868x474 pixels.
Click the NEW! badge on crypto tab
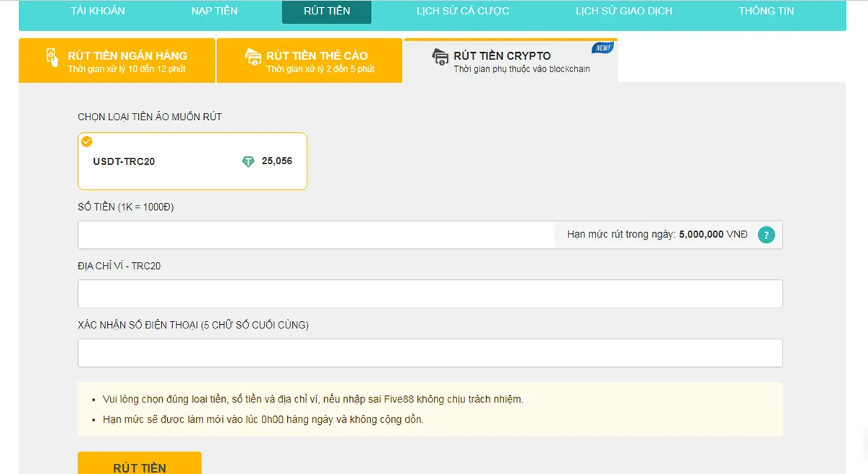click(602, 48)
